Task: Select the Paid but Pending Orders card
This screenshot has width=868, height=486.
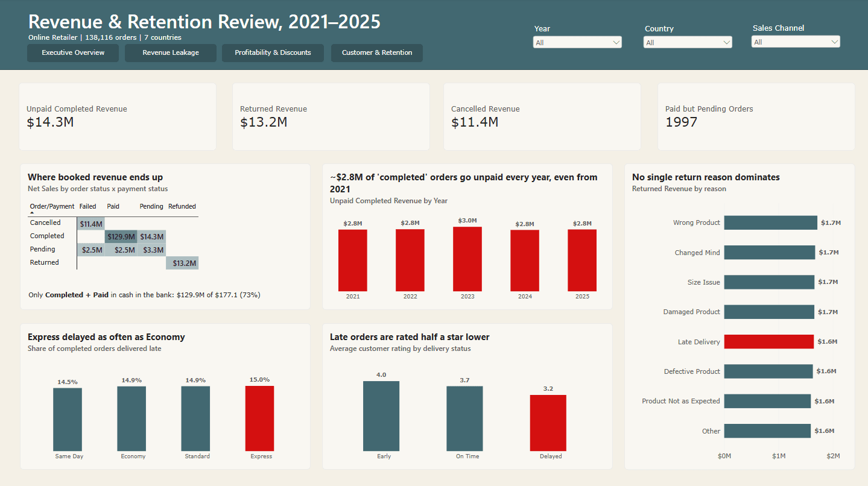Action: point(756,116)
